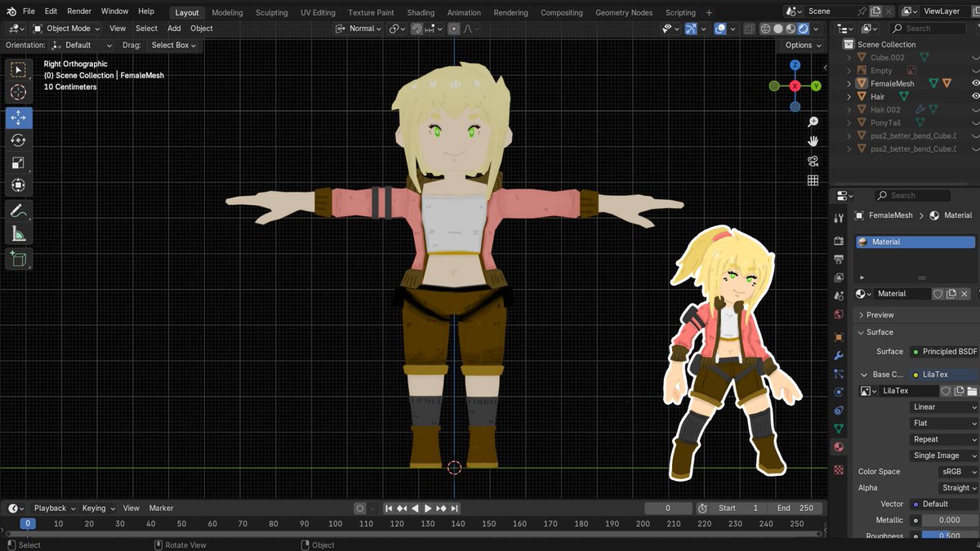Switch to the Sculpting workspace tab
Image resolution: width=980 pixels, height=551 pixels.
271,12
